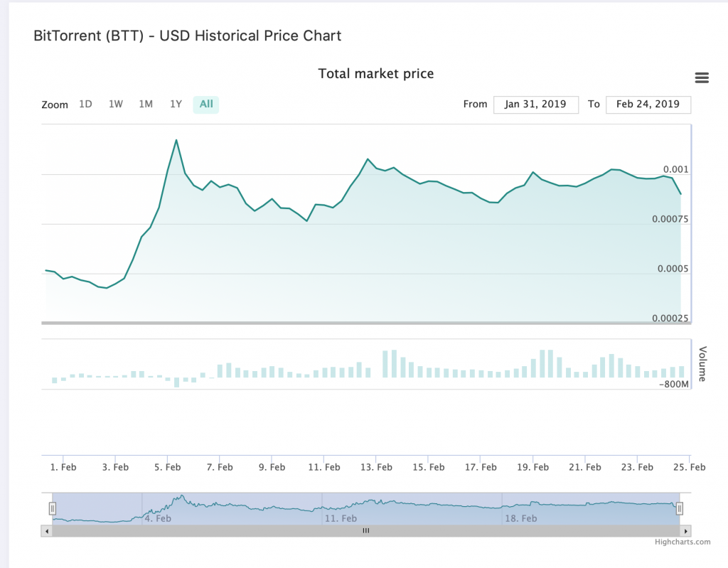
Task: Click the "21. Feb" date axis label
Action: pyautogui.click(x=585, y=467)
